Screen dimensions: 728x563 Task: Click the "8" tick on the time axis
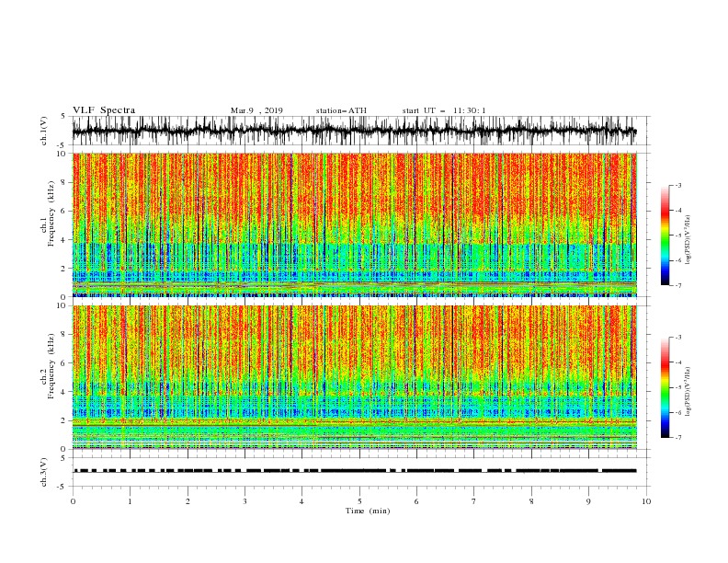point(531,501)
